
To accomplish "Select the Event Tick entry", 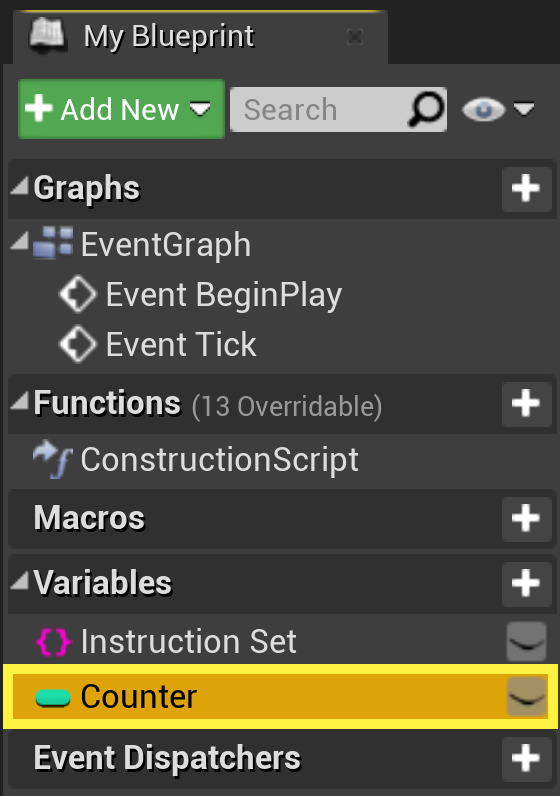I will click(158, 345).
